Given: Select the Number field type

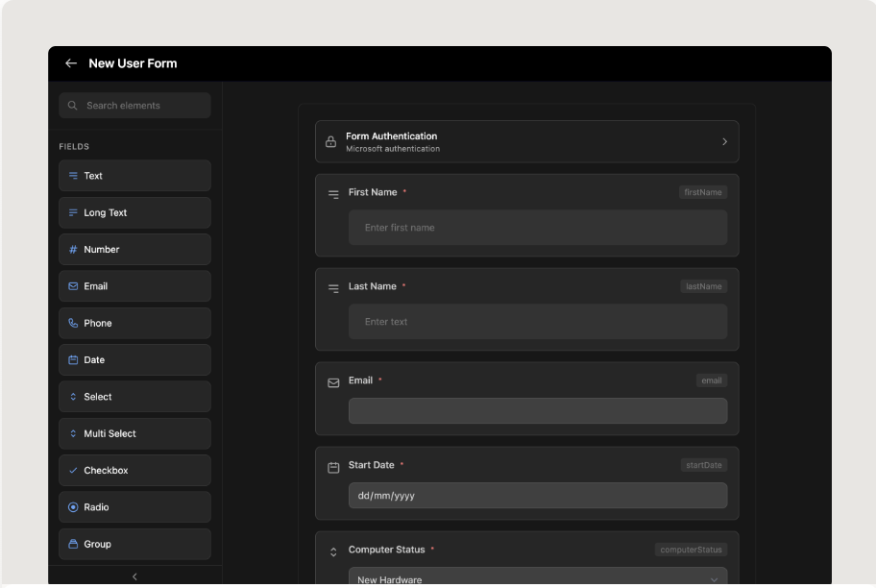Looking at the screenshot, I should pyautogui.click(x=134, y=250).
